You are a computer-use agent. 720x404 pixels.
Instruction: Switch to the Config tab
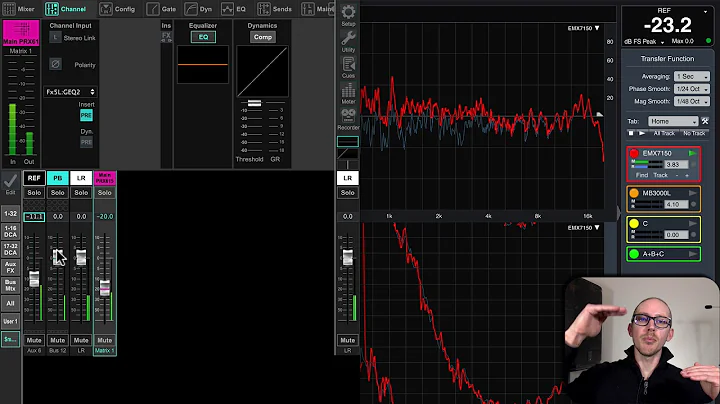tap(118, 9)
